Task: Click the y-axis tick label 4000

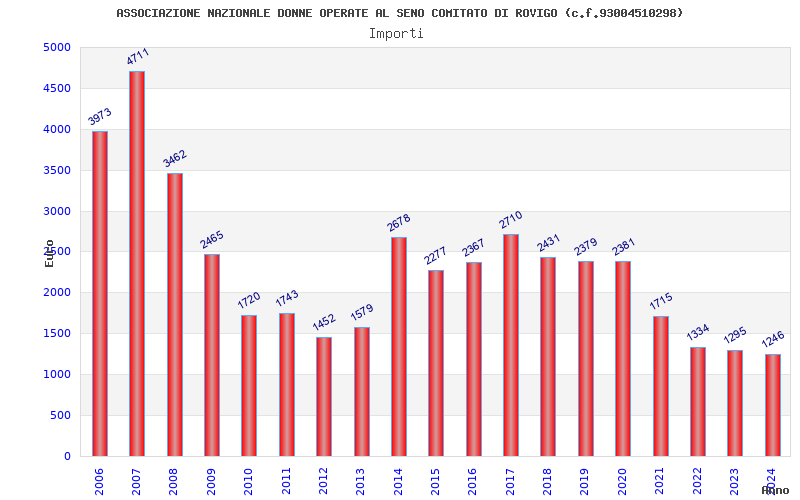Action: tap(57, 129)
